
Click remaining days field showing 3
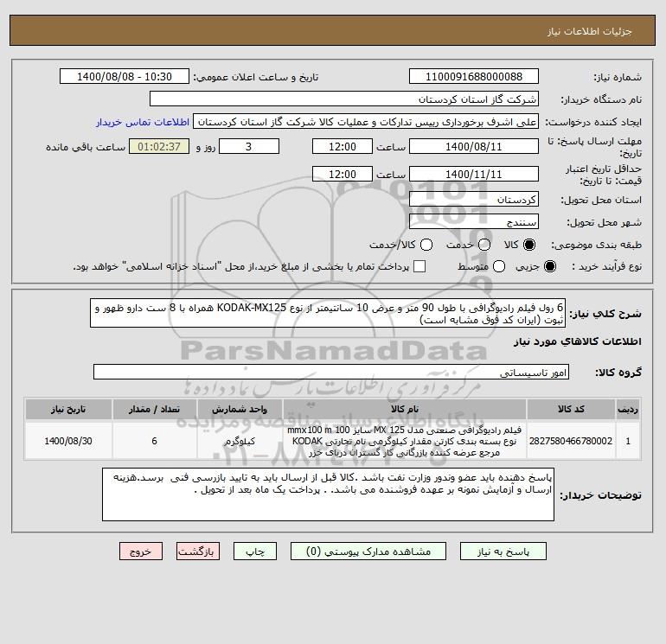249,146
